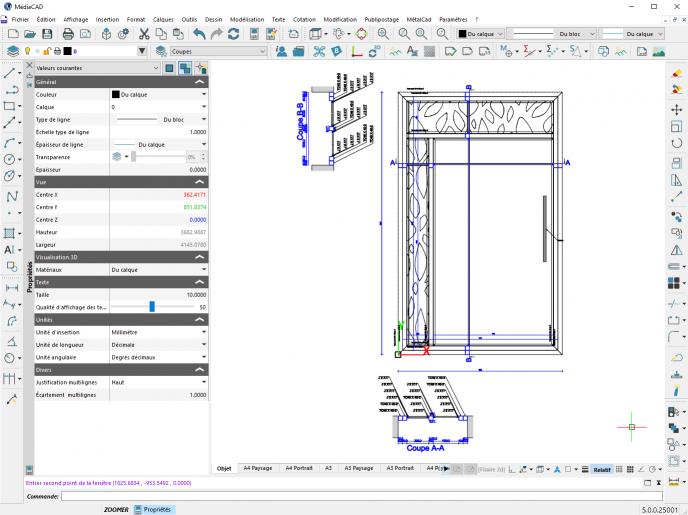
Task: Click the Undo arrow icon
Action: [x=198, y=33]
